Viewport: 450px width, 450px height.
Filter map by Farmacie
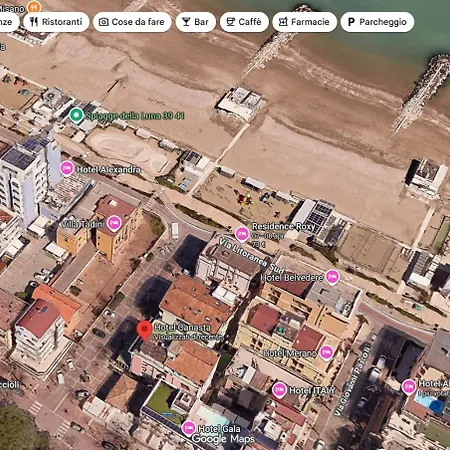305,22
